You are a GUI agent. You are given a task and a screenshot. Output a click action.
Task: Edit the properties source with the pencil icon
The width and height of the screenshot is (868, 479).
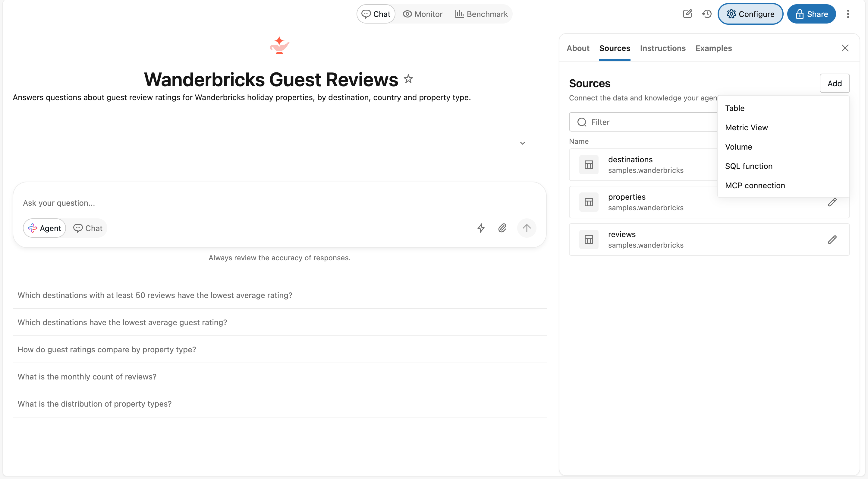(x=832, y=202)
